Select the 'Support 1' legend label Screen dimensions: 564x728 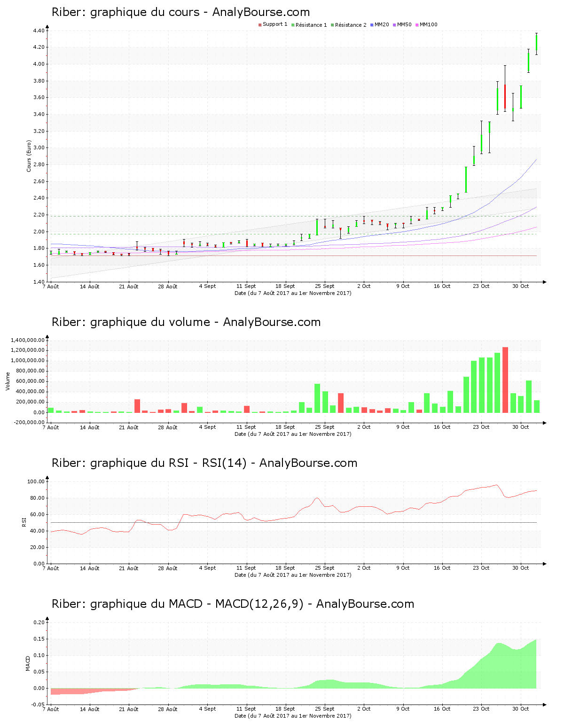pos(275,24)
